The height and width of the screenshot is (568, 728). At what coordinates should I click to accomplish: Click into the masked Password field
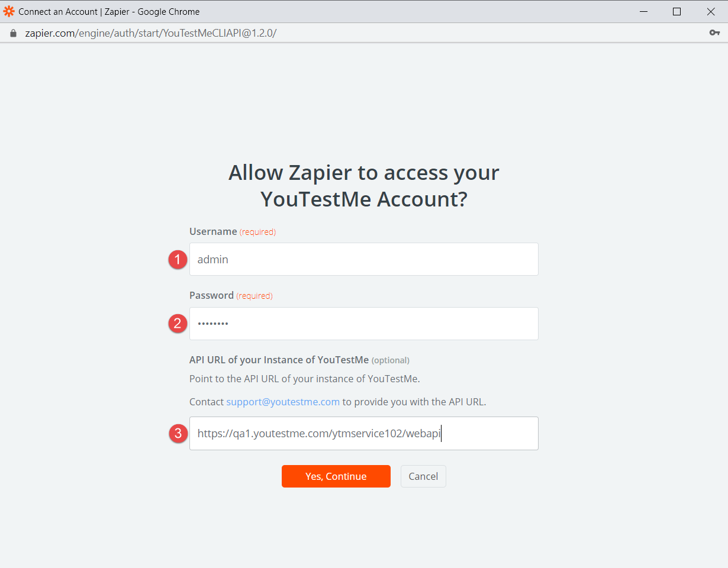[363, 324]
